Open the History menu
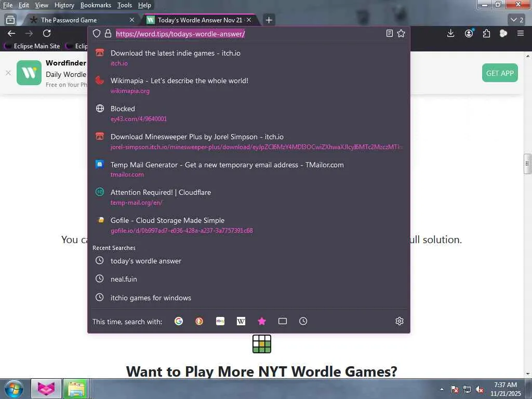Viewport: 532px width, 399px height. pos(64,5)
